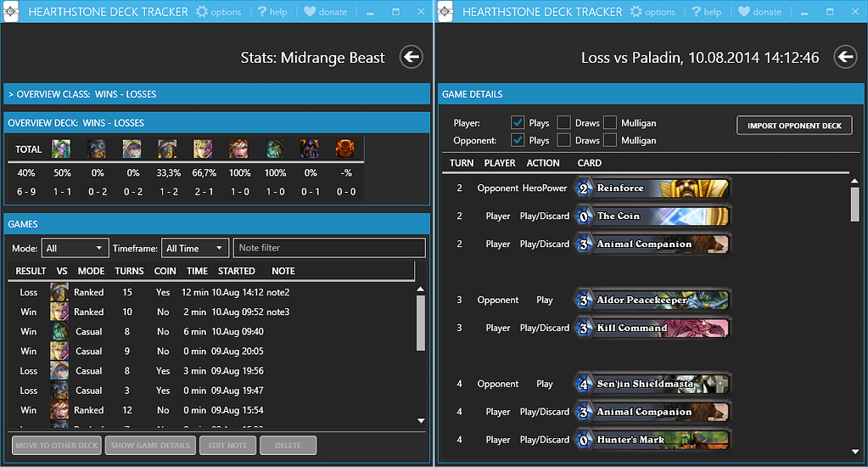The width and height of the screenshot is (868, 467).
Task: Click opponent portrait in 10.Aug 09:40 game row
Action: coord(59,331)
